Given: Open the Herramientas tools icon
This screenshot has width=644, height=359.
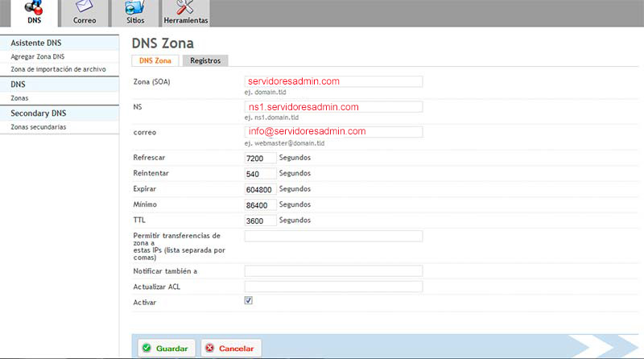Looking at the screenshot, I should tap(185, 7).
